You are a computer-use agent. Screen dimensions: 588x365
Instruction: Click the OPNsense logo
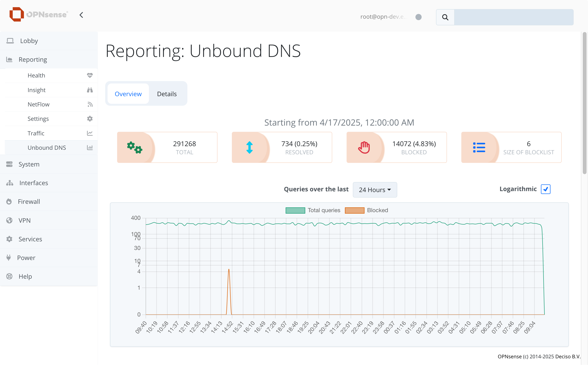click(x=38, y=15)
